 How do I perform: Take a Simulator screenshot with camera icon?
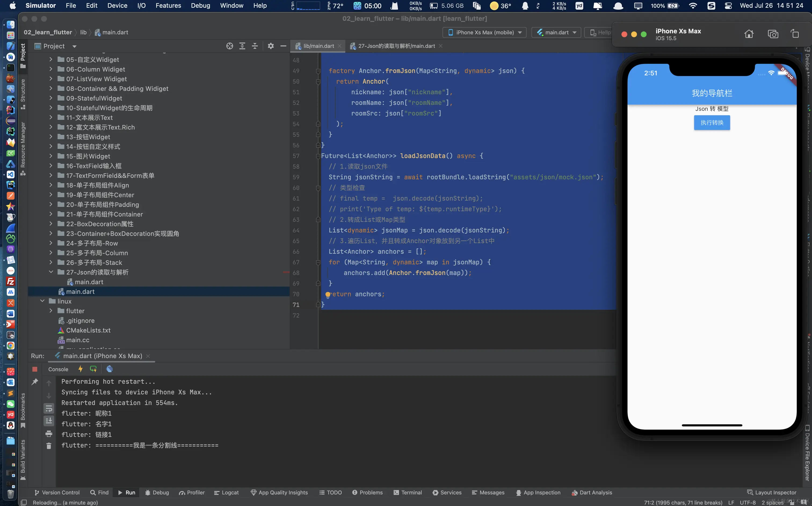tap(773, 34)
